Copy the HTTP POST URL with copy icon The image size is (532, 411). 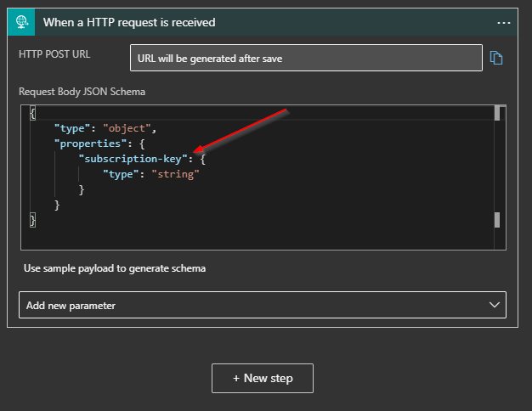pos(497,58)
